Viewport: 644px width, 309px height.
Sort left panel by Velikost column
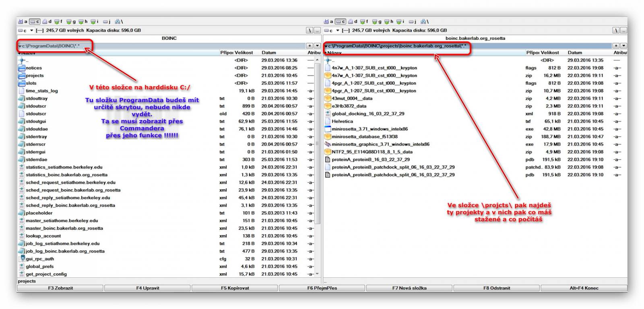[x=244, y=53]
